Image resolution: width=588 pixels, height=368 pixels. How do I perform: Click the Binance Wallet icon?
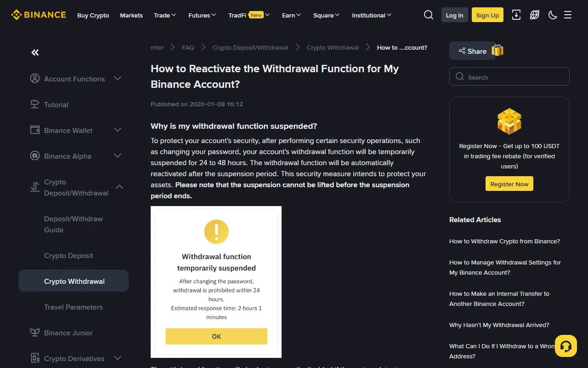(35, 130)
